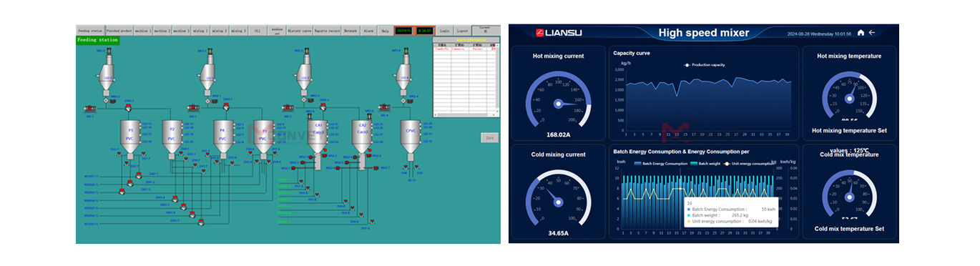Click the Login button

[x=445, y=31]
